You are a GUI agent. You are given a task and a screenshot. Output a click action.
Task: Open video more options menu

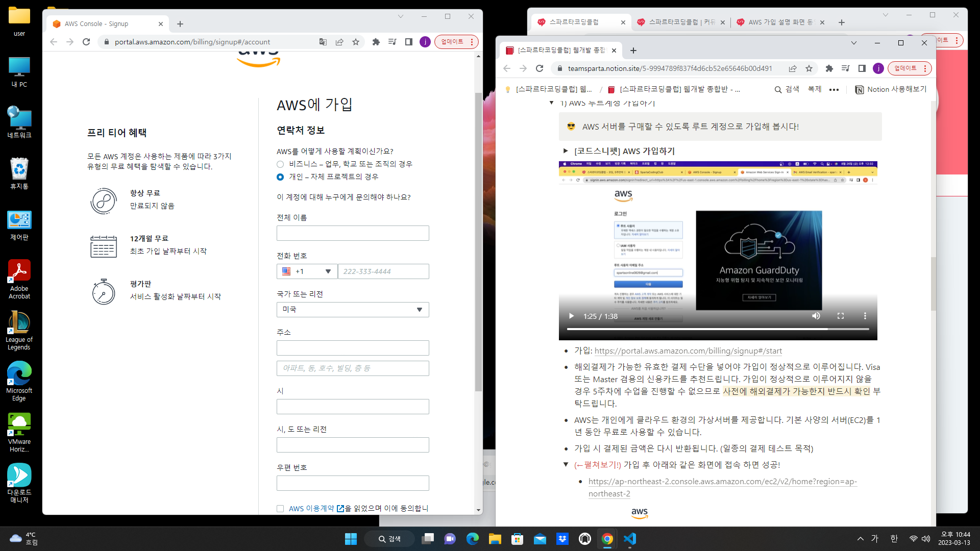pyautogui.click(x=865, y=316)
